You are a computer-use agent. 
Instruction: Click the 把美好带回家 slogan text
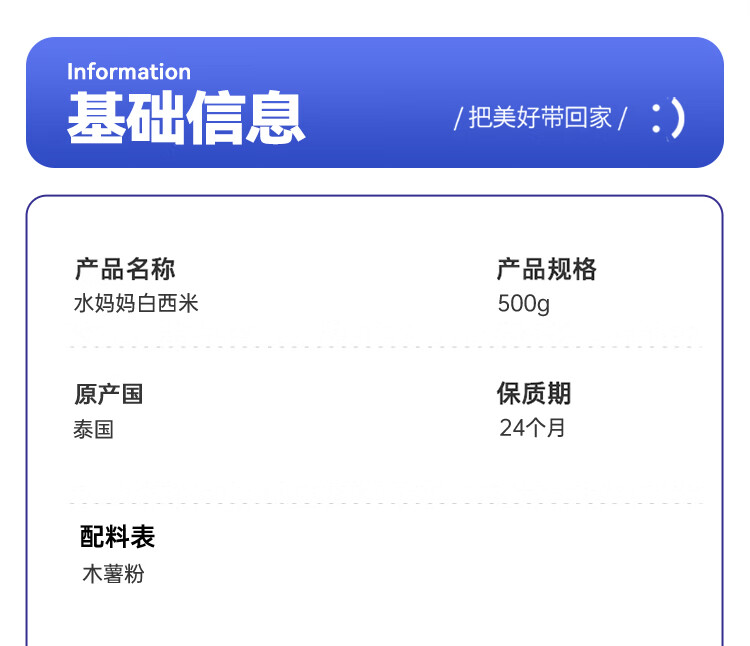tap(540, 118)
